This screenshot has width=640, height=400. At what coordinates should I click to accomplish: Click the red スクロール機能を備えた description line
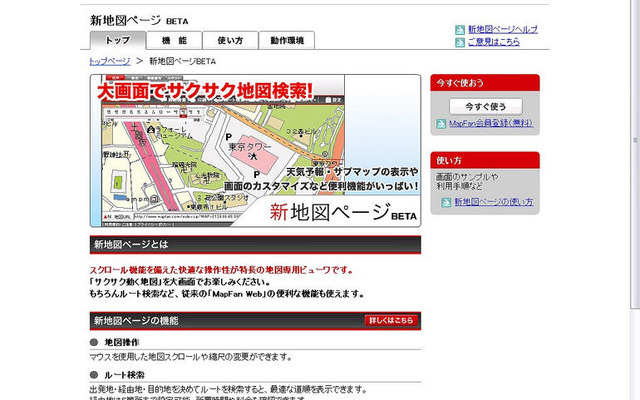221,270
